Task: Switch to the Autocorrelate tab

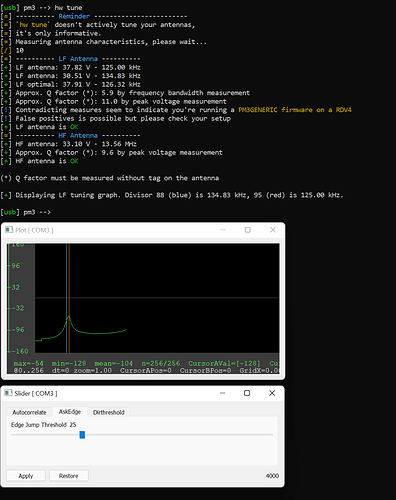Action: [29, 412]
